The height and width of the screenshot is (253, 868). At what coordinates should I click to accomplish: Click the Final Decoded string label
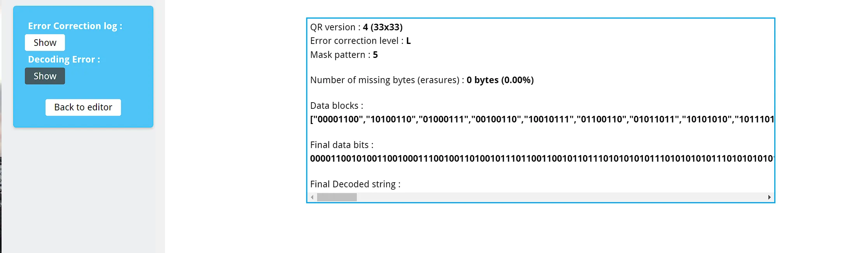tap(355, 184)
